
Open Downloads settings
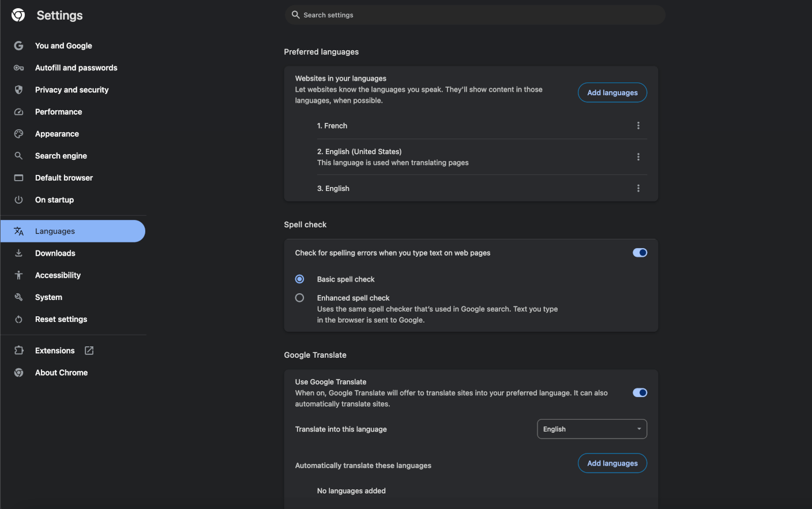[55, 253]
